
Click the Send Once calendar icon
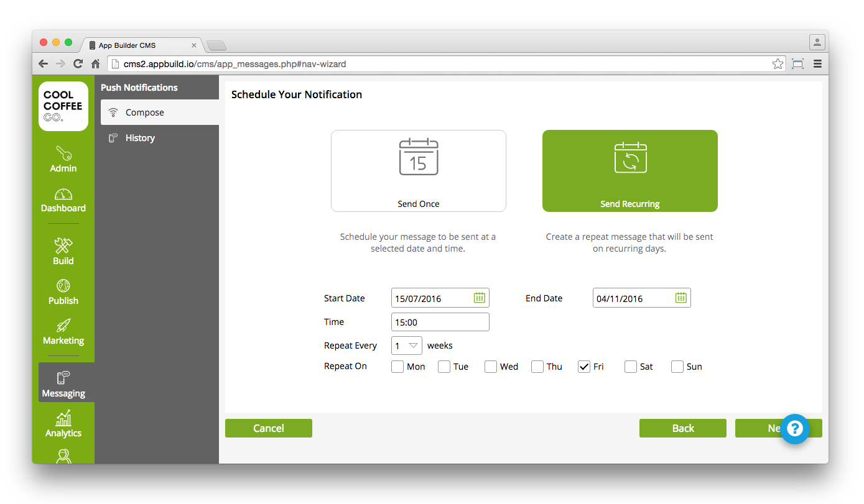coord(419,157)
